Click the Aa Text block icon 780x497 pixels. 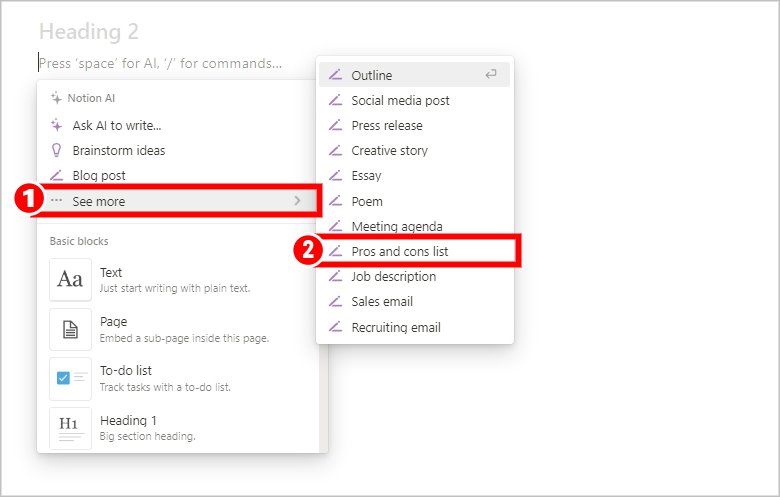[70, 280]
